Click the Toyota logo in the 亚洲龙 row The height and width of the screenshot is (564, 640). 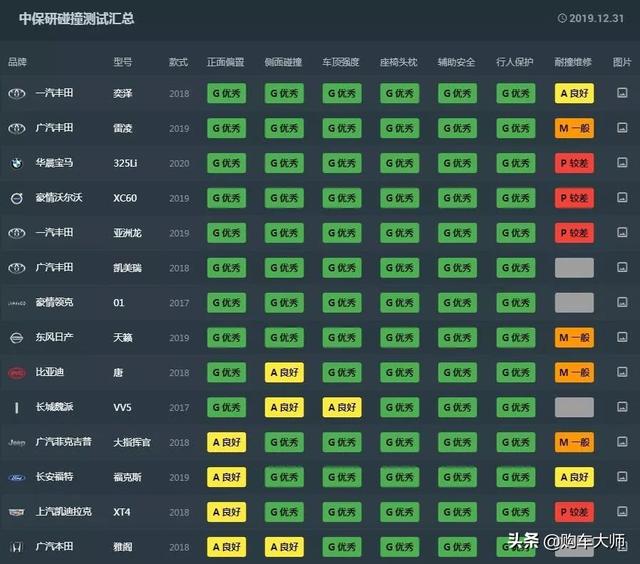pyautogui.click(x=17, y=233)
